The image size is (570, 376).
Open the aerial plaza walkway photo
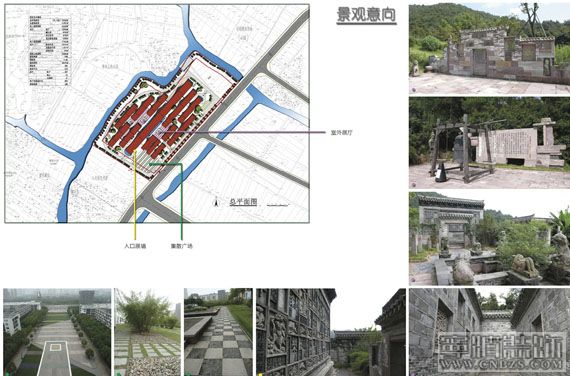point(57,332)
